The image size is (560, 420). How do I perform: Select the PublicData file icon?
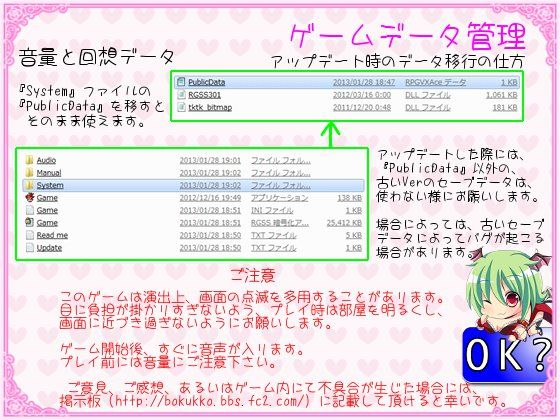181,82
